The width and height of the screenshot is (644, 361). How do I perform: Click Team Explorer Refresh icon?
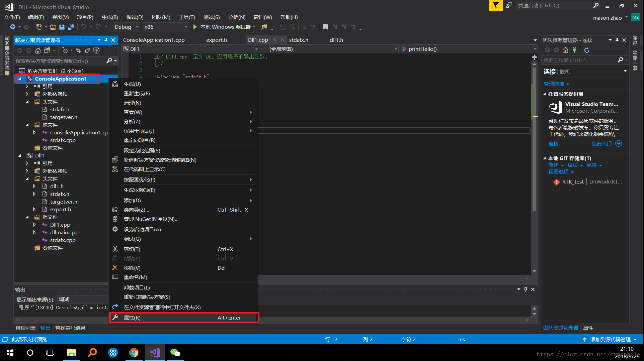tap(587, 50)
